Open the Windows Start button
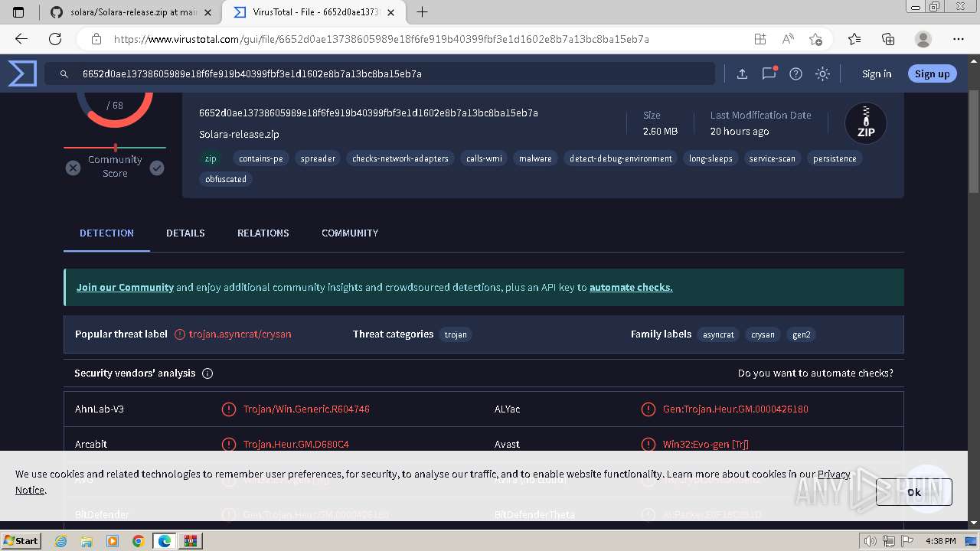980x551 pixels. pos(21,540)
